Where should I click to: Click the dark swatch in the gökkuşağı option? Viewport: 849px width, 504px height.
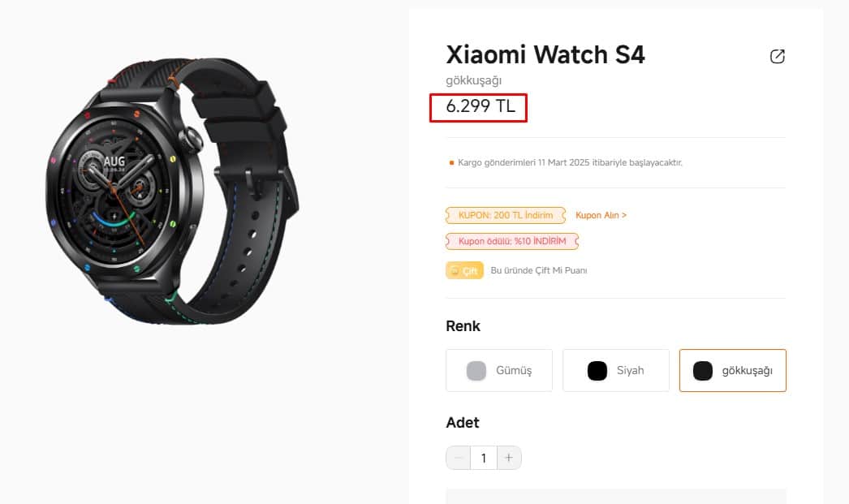point(703,371)
